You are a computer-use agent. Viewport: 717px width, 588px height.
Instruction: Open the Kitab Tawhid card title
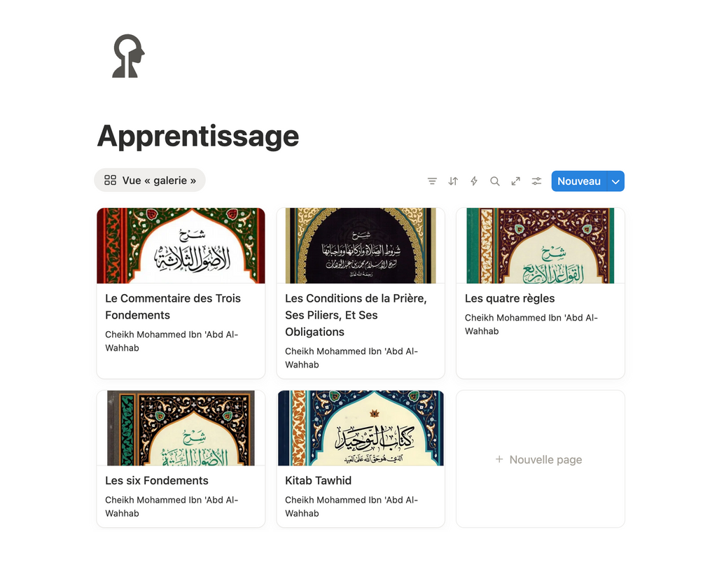click(x=319, y=481)
